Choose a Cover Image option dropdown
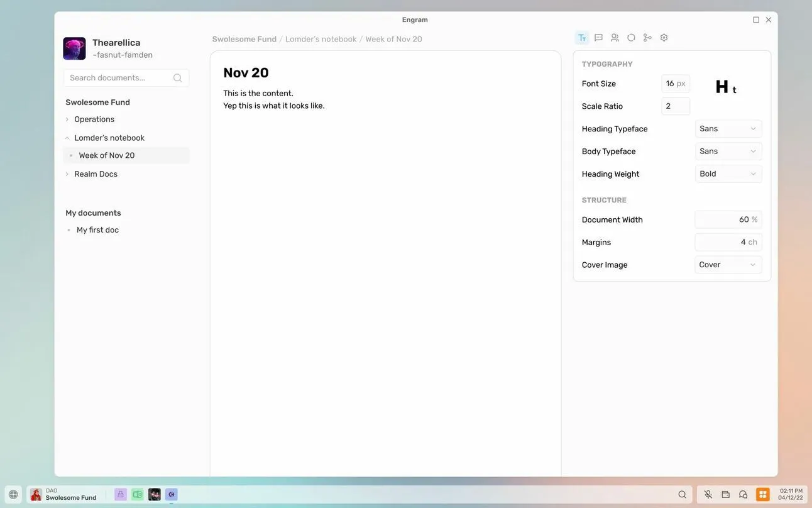Screen dimensions: 812x508 728,265
